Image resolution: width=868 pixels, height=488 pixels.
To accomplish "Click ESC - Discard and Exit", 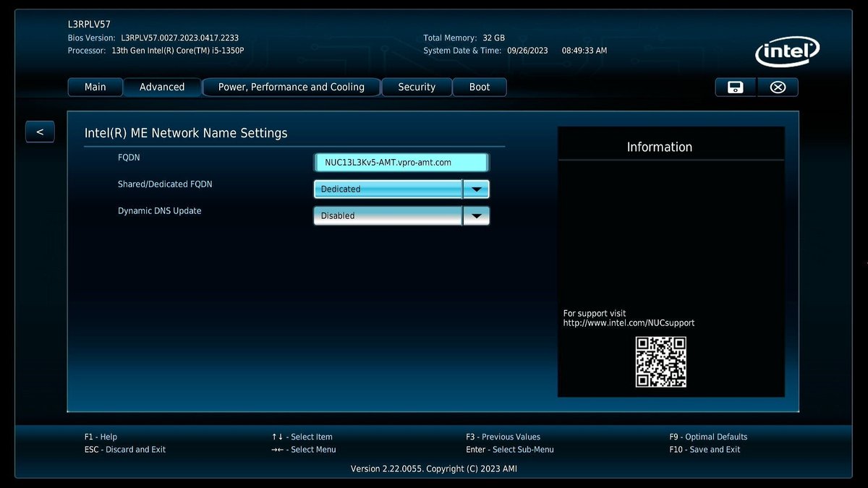I will coord(125,450).
